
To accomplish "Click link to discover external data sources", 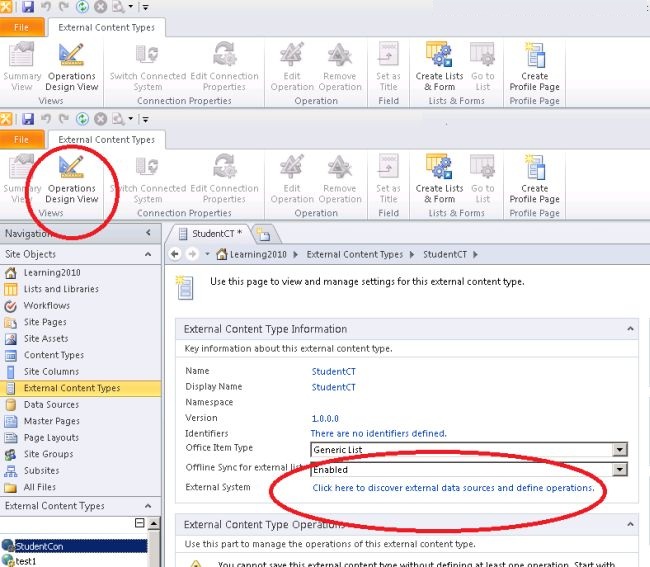I will pos(453,488).
